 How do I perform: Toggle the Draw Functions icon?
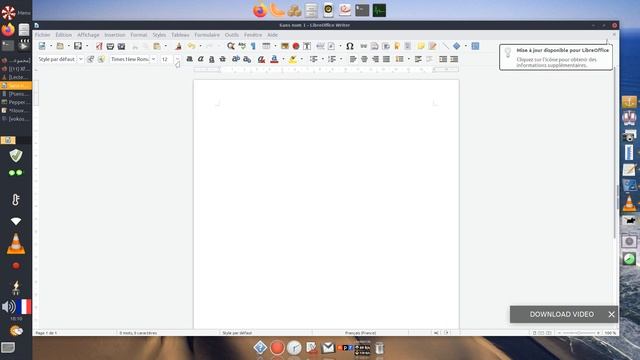(476, 46)
